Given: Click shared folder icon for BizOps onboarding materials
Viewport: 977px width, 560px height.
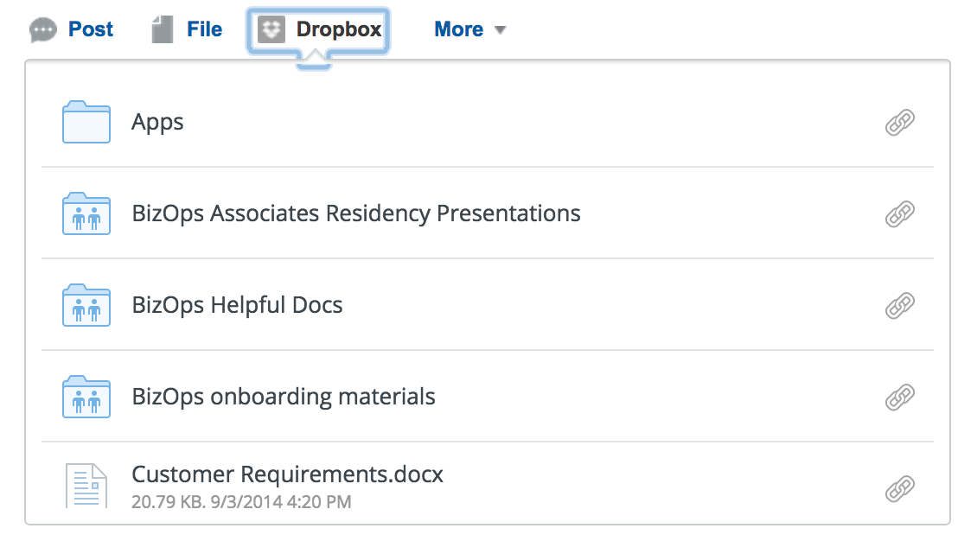Looking at the screenshot, I should point(86,397).
